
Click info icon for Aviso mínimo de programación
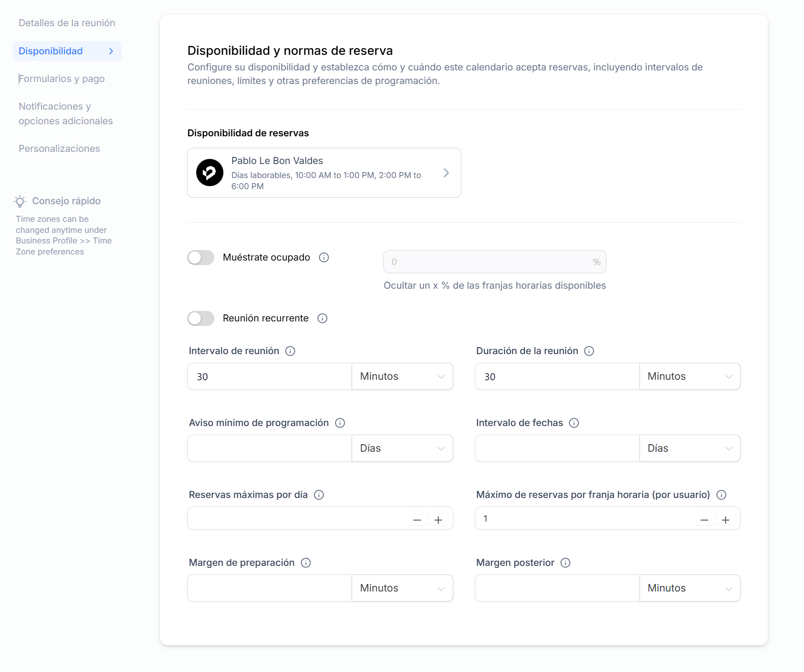coord(340,423)
